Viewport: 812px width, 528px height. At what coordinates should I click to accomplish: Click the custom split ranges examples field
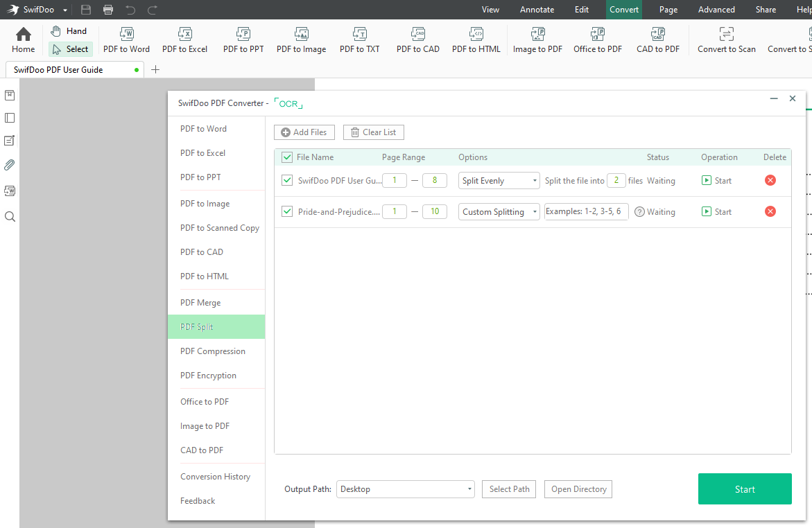(x=586, y=211)
